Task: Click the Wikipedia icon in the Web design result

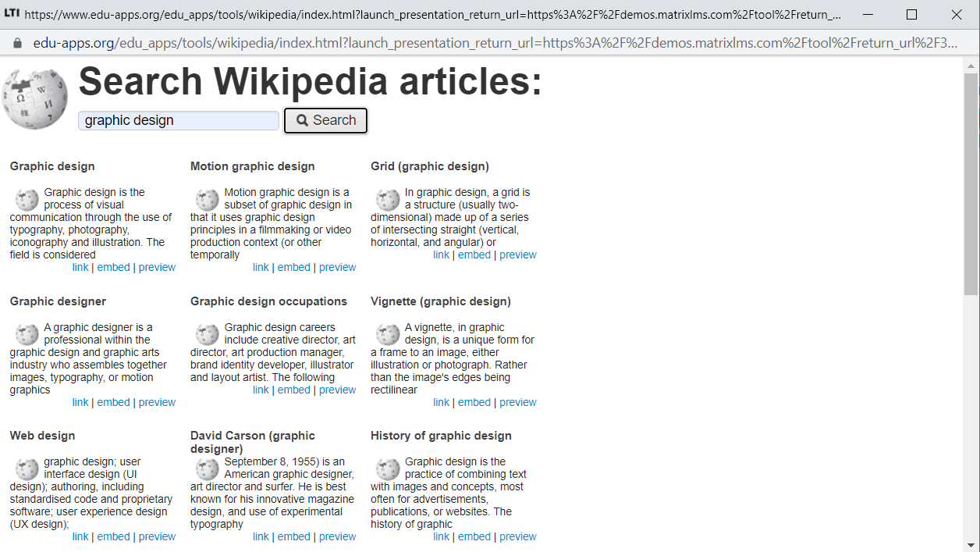Action: 27,469
